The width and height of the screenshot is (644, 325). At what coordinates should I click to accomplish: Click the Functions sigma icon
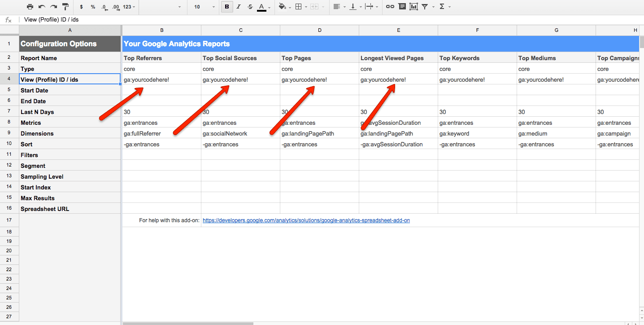tap(442, 7)
